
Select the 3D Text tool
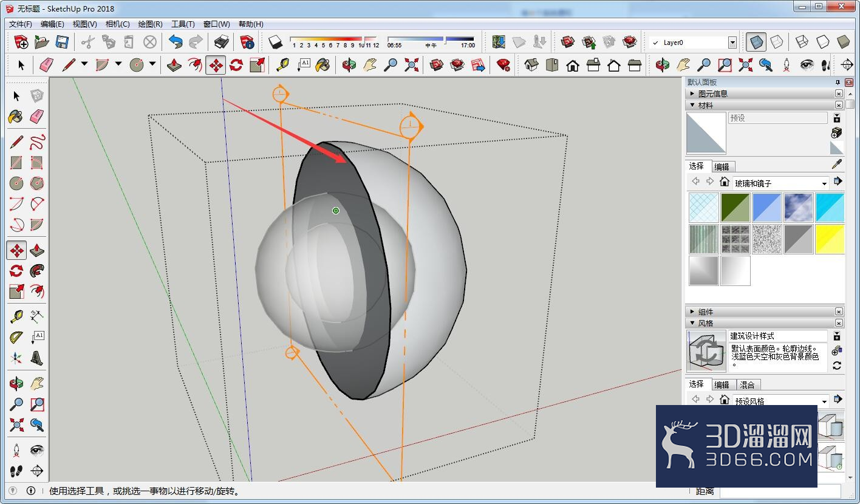tap(37, 358)
